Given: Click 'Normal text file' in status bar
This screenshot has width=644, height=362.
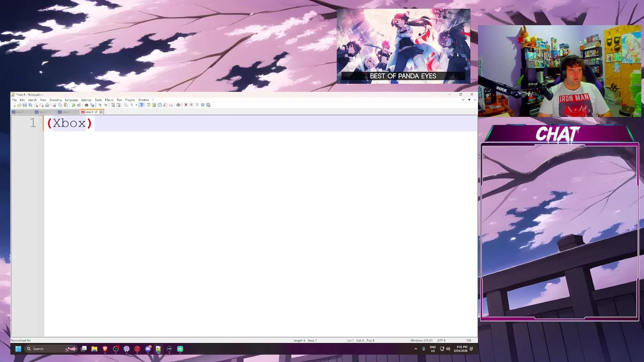Looking at the screenshot, I should click(21, 340).
